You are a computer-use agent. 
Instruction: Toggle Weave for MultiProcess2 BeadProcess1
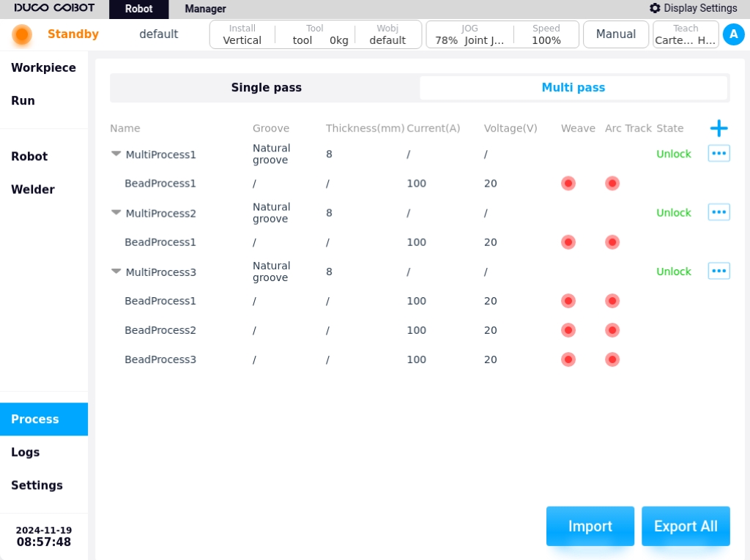point(568,242)
